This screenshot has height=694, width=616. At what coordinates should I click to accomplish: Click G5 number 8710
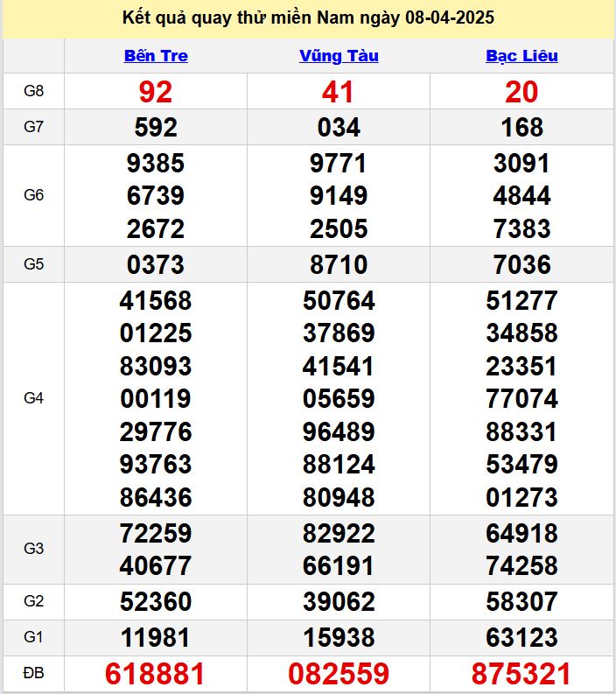point(339,264)
